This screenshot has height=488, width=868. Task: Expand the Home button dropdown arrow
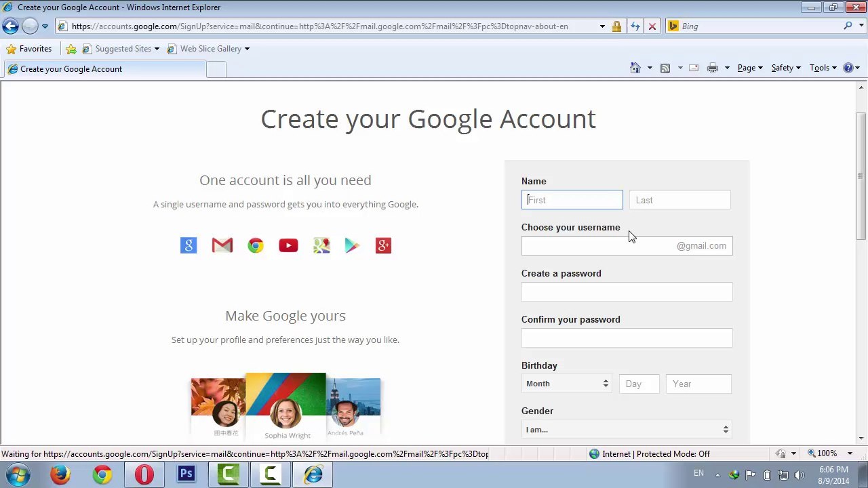[650, 68]
